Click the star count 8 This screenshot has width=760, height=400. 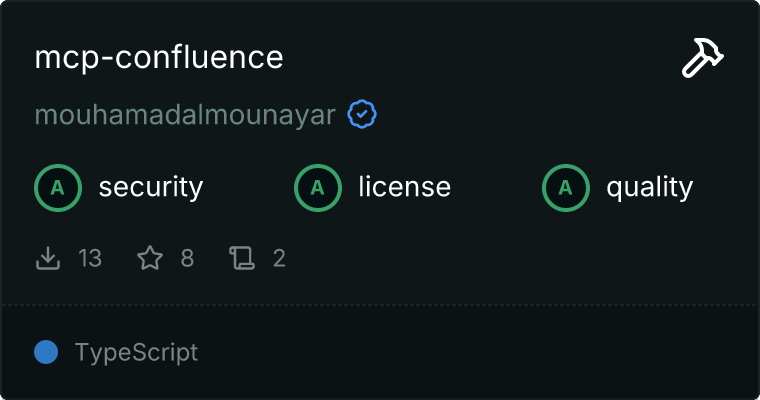pyautogui.click(x=187, y=259)
